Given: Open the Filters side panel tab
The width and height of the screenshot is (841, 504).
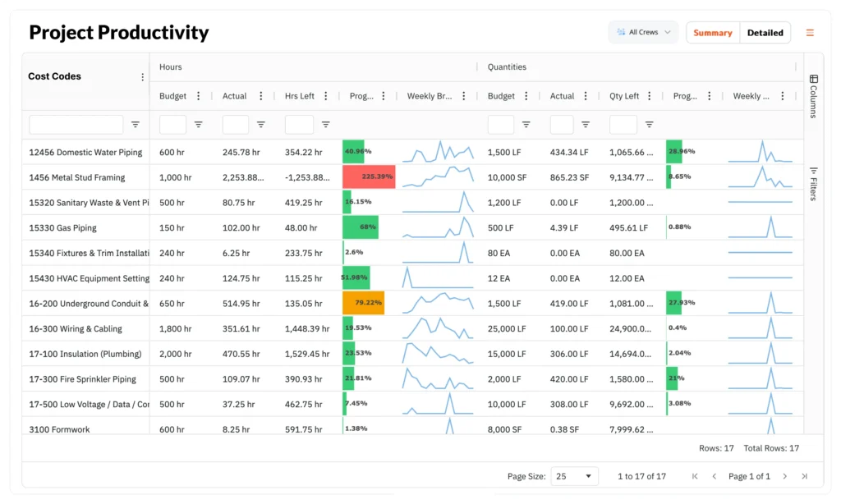Looking at the screenshot, I should [x=813, y=184].
